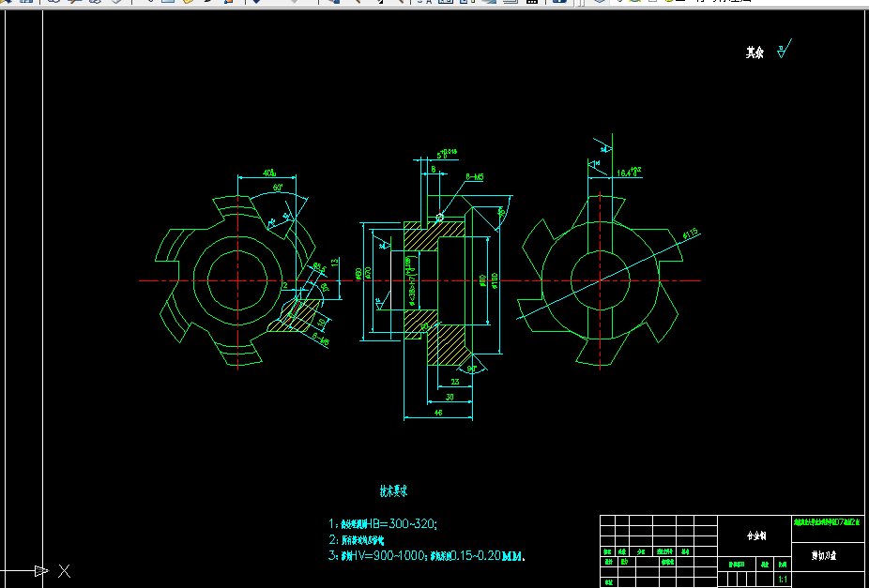Click the 1:1 scale cell
Viewport: 869px width, 588px height.
(x=783, y=580)
